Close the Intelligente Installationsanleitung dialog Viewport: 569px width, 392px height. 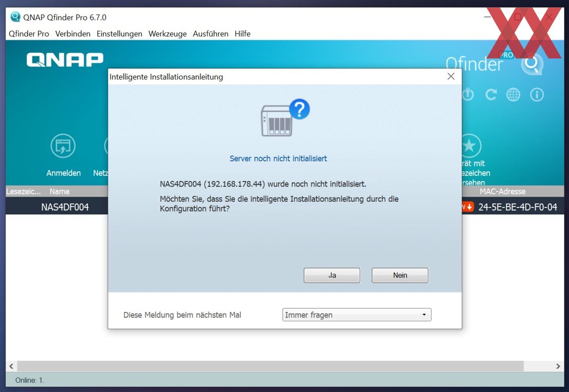pyautogui.click(x=451, y=76)
